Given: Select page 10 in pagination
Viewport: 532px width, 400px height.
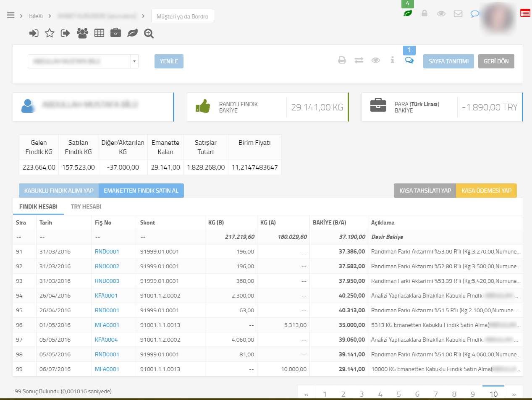Looking at the screenshot, I should coord(493,394).
